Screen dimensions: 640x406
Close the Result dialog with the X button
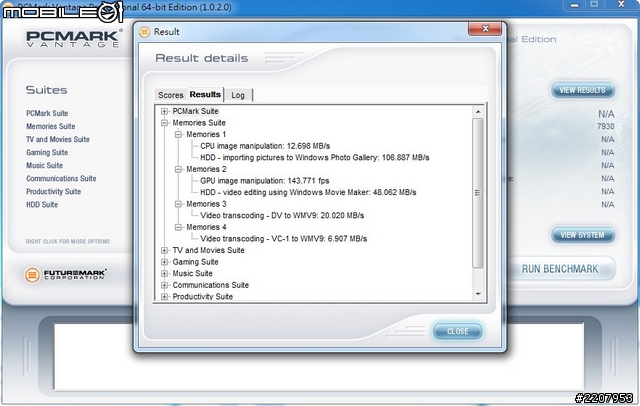485,29
